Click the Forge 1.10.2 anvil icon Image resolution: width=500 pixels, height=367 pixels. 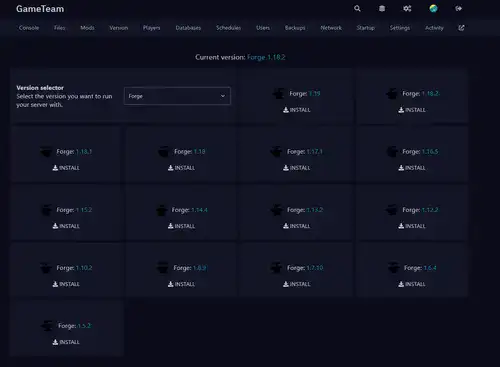pos(46,268)
